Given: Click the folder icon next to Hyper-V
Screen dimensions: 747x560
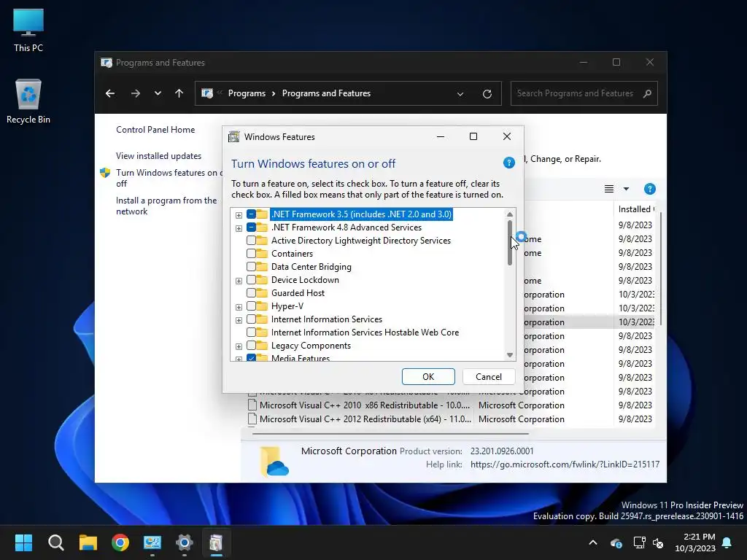Looking at the screenshot, I should [x=262, y=306].
